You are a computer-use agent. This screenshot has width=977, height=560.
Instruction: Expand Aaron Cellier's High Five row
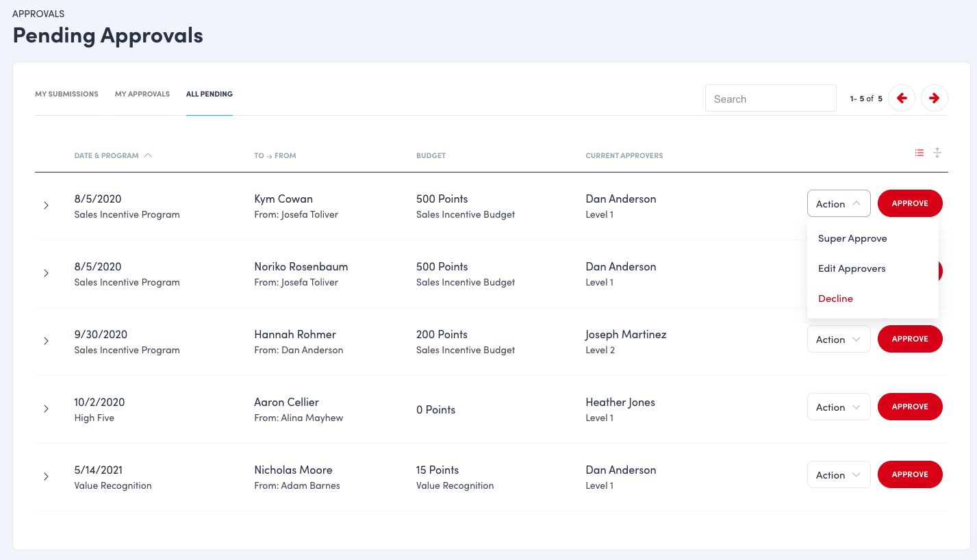(x=46, y=409)
